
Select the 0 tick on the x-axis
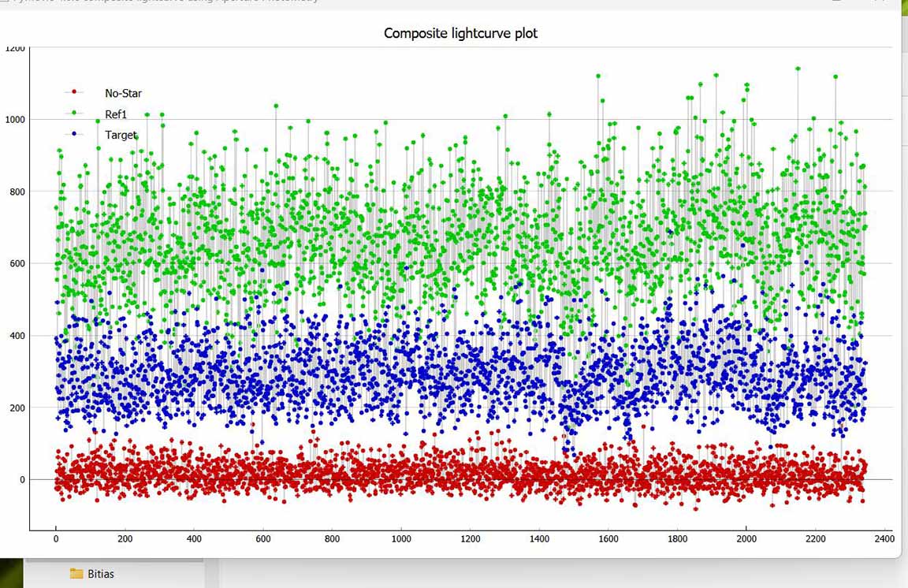(x=56, y=539)
